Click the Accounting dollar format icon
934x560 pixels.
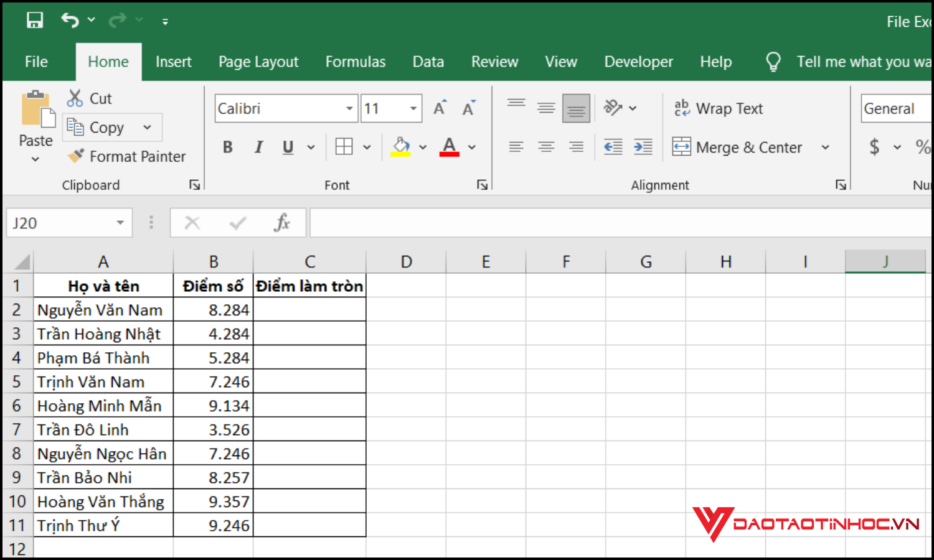click(x=874, y=147)
